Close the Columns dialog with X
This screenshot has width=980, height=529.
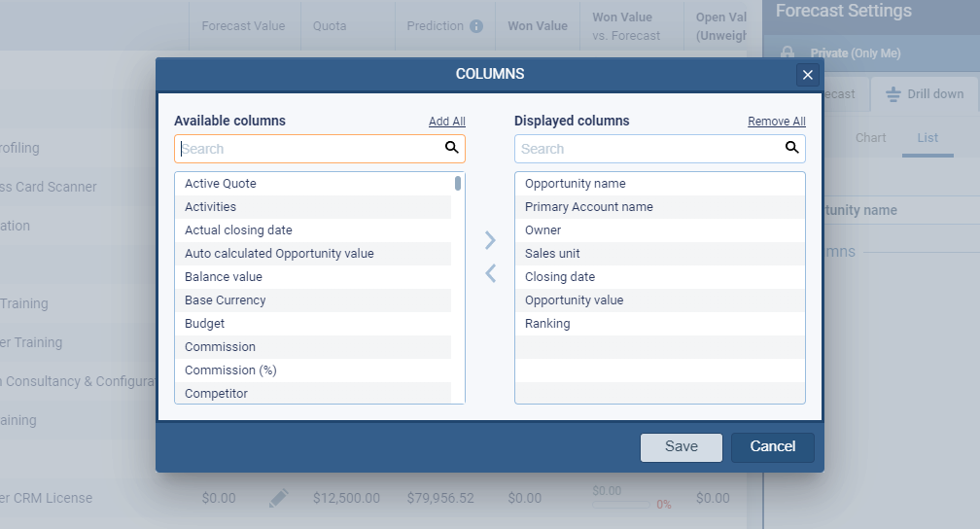[807, 75]
